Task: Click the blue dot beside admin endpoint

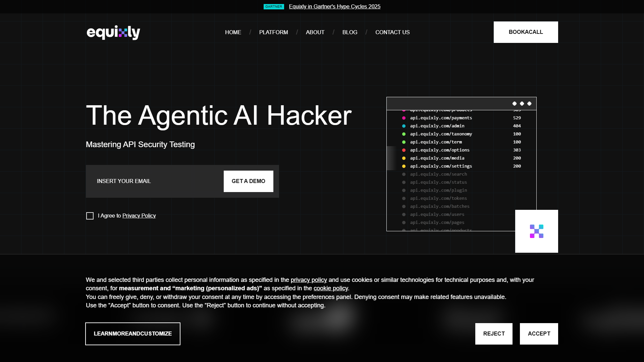Action: (404, 126)
